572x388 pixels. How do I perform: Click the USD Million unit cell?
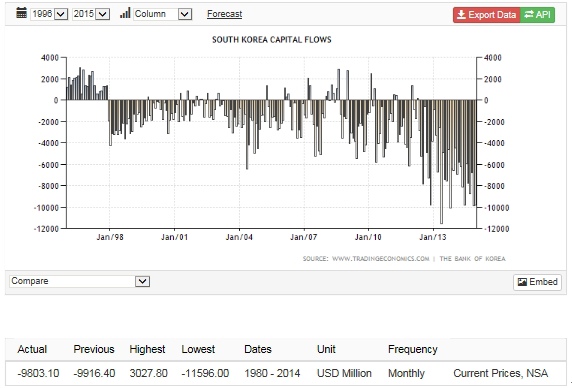[x=344, y=373]
